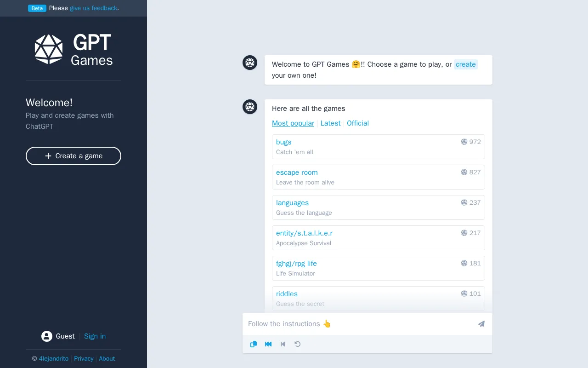
Task: Click the Play and create games with ChatGPT text
Action: point(70,121)
